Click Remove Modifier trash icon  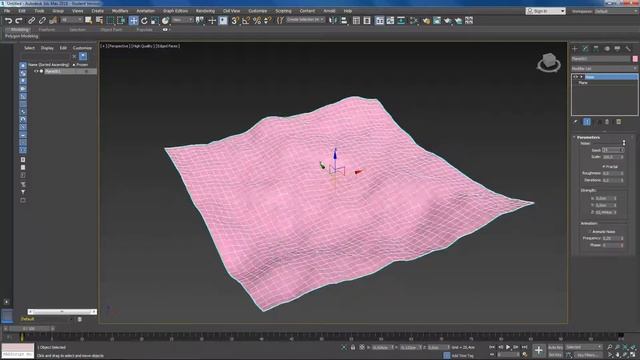coord(607,122)
